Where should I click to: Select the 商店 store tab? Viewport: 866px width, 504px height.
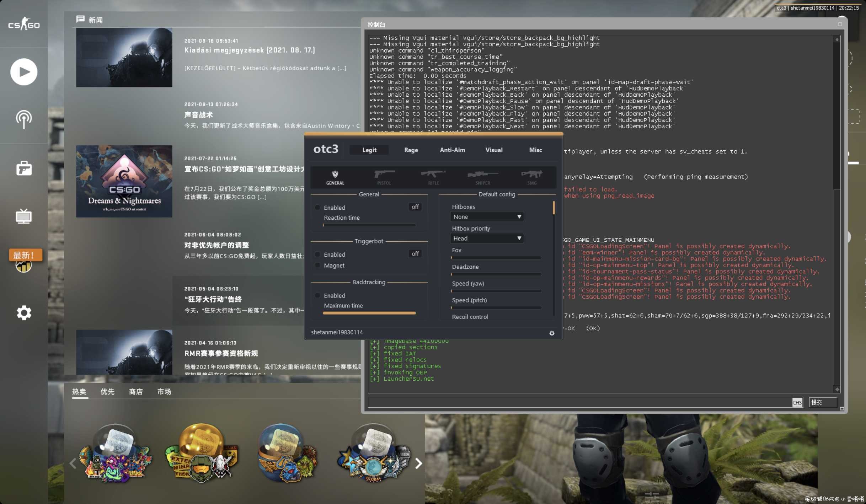136,392
